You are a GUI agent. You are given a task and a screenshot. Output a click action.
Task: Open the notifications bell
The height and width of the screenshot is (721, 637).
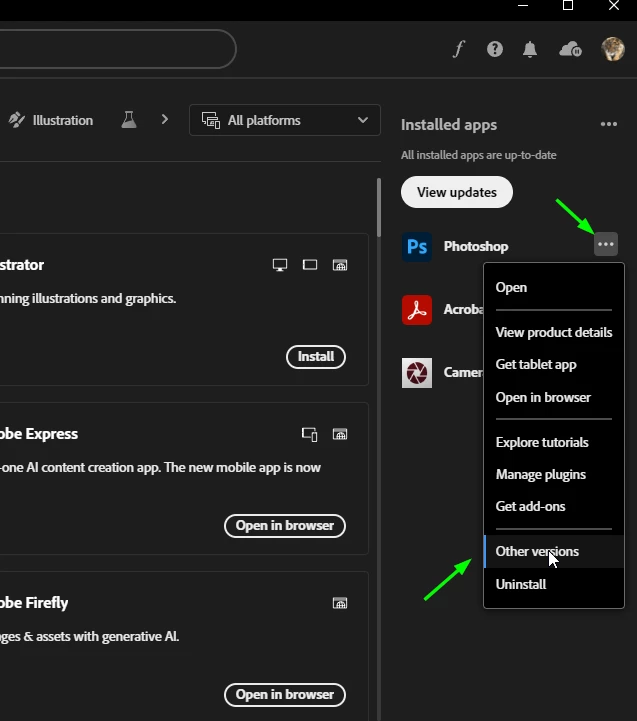(x=530, y=49)
